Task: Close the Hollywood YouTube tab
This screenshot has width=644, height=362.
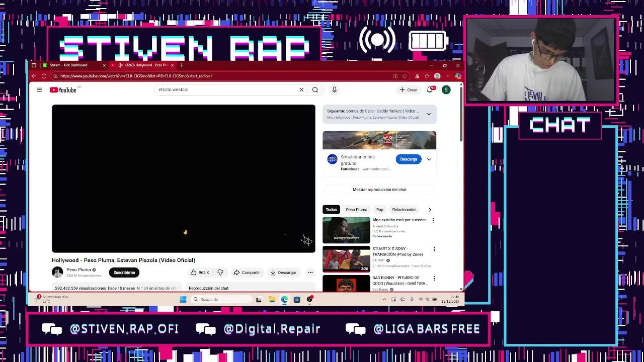Action: [x=172, y=65]
